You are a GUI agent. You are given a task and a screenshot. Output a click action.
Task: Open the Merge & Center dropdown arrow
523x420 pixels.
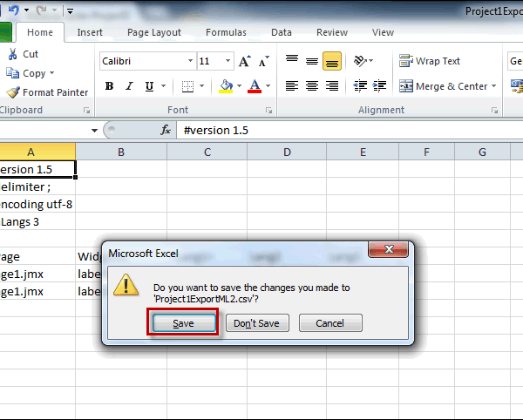click(x=493, y=86)
